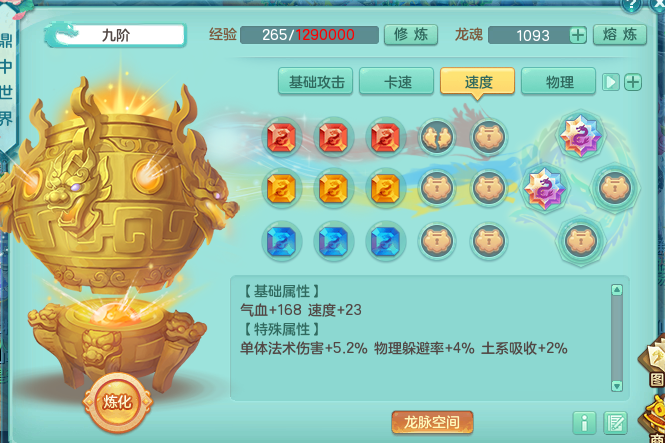Click the topmost rainbow star dragon gem
The height and width of the screenshot is (443, 665).
(x=581, y=136)
